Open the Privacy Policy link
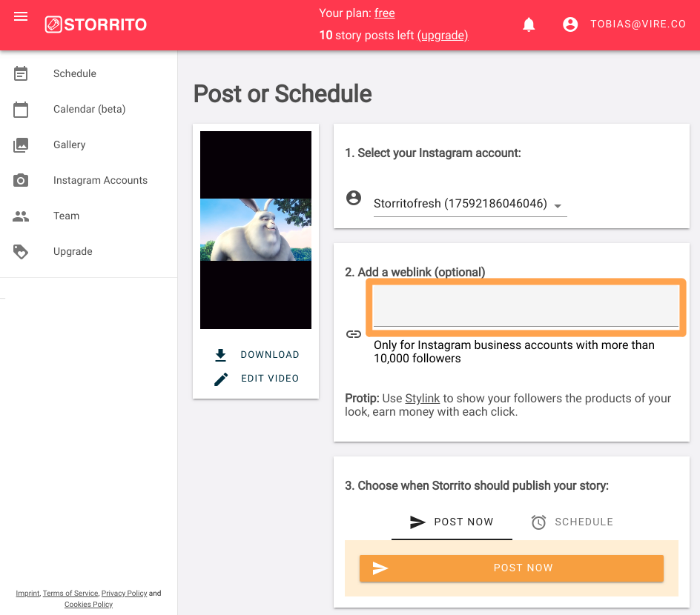Viewport: 700px width, 615px height. (x=124, y=594)
